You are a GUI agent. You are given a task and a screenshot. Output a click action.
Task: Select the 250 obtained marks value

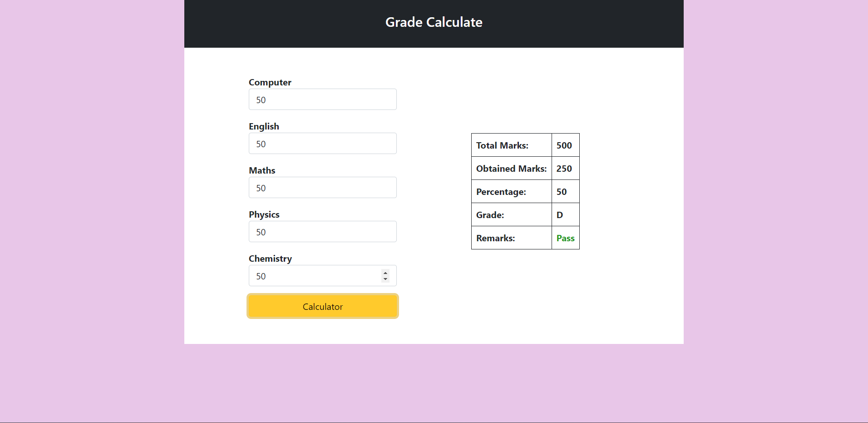pos(564,168)
